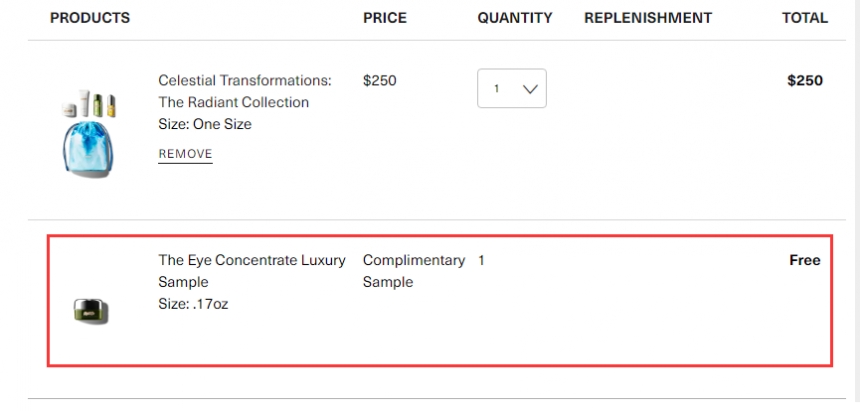Remove Celestial Transformations from the cart

coord(185,154)
